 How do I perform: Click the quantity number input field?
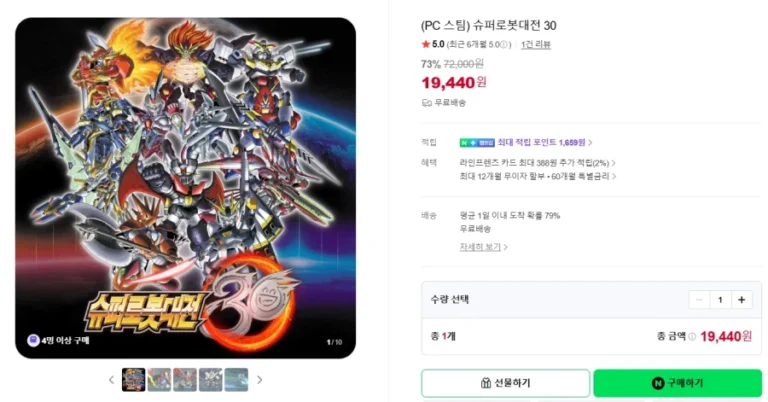721,299
